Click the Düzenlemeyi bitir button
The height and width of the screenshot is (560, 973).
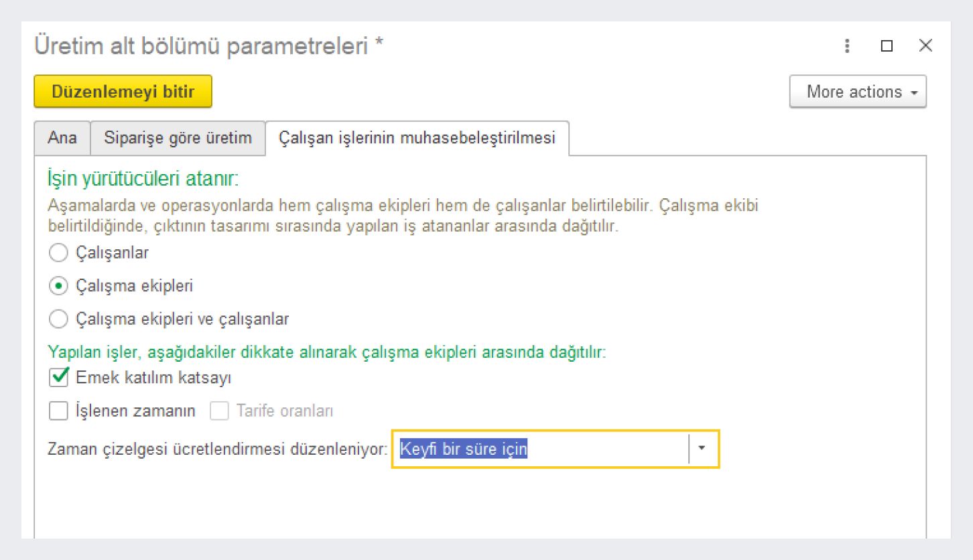point(123,92)
